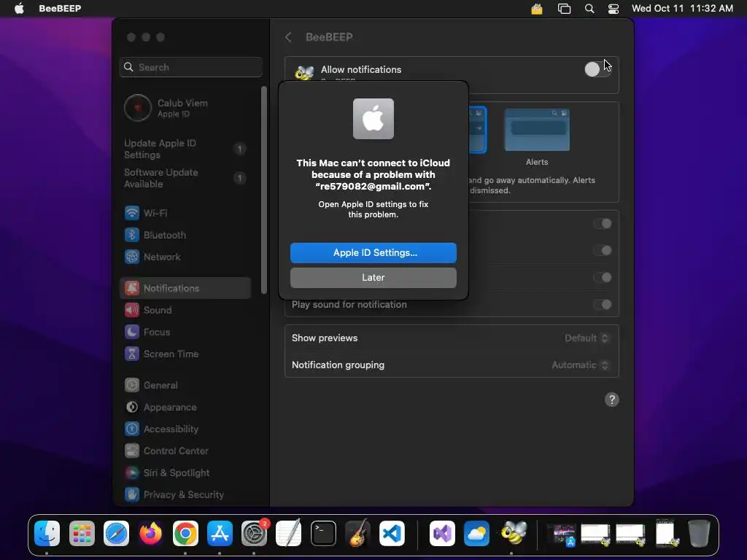Open Calub Viem Apple ID account

tap(186, 108)
